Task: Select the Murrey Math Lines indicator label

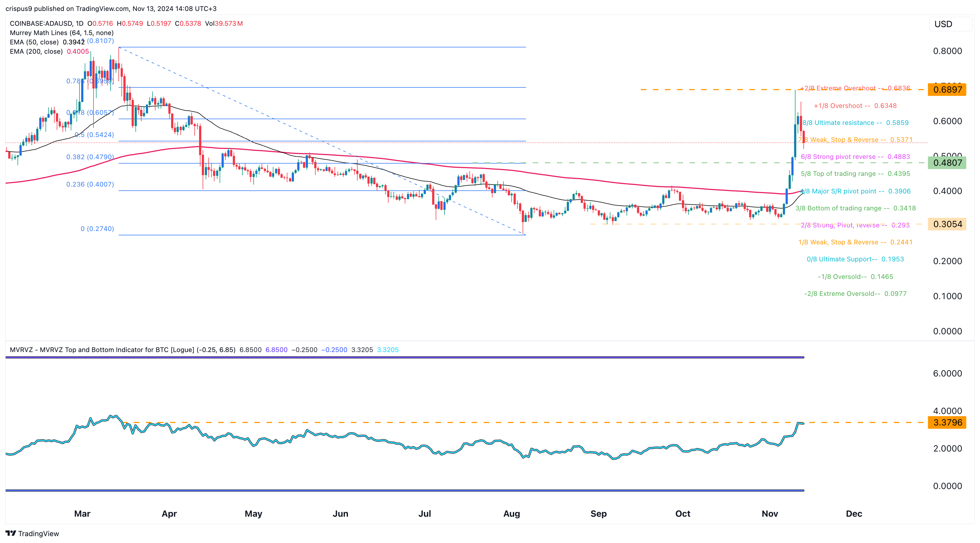Action: 62,33
